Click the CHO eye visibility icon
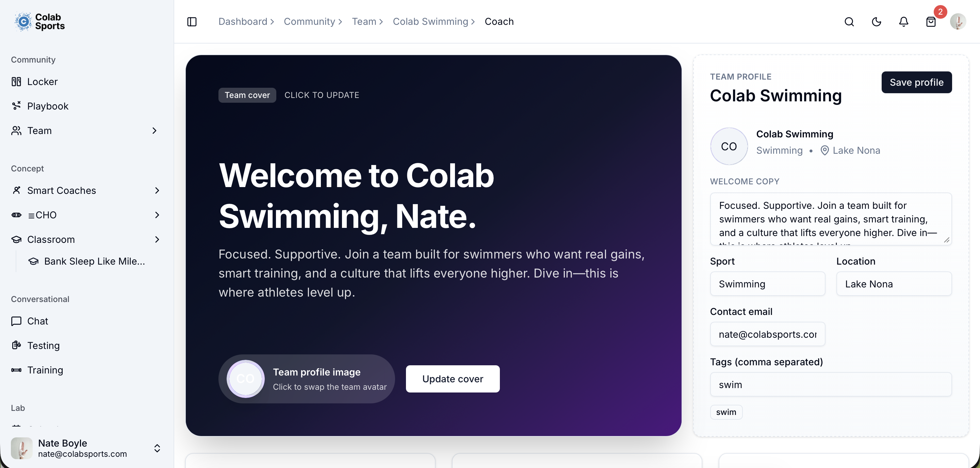Image resolution: width=980 pixels, height=468 pixels. 16,215
